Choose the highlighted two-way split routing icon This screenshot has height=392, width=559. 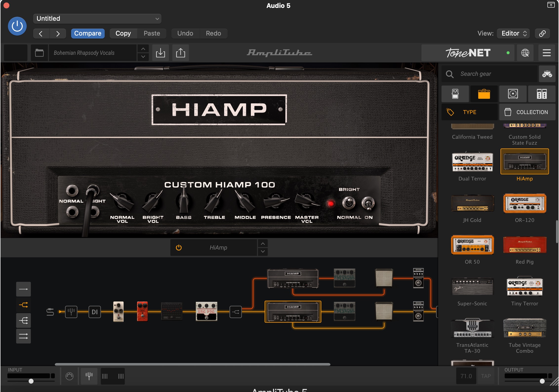pyautogui.click(x=23, y=305)
